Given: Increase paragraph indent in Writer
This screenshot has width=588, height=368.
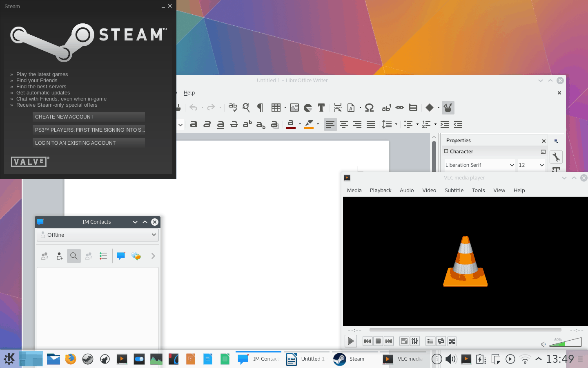Looking at the screenshot, I should click(445, 124).
